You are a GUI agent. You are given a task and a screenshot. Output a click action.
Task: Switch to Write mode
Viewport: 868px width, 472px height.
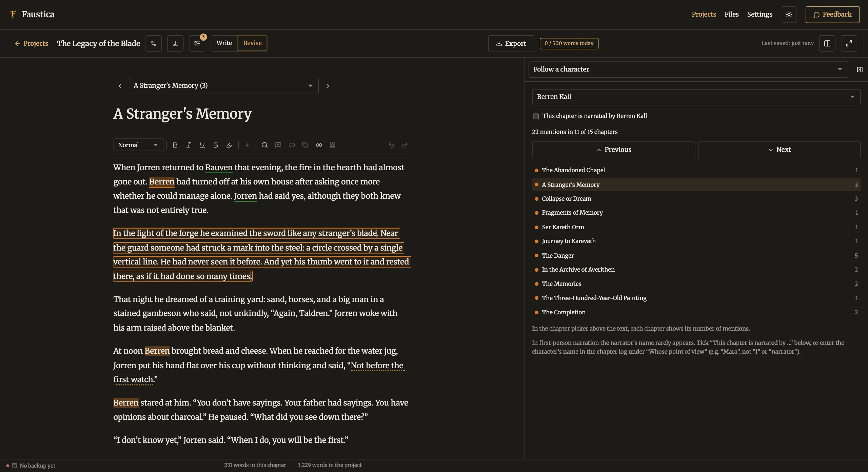pos(224,43)
